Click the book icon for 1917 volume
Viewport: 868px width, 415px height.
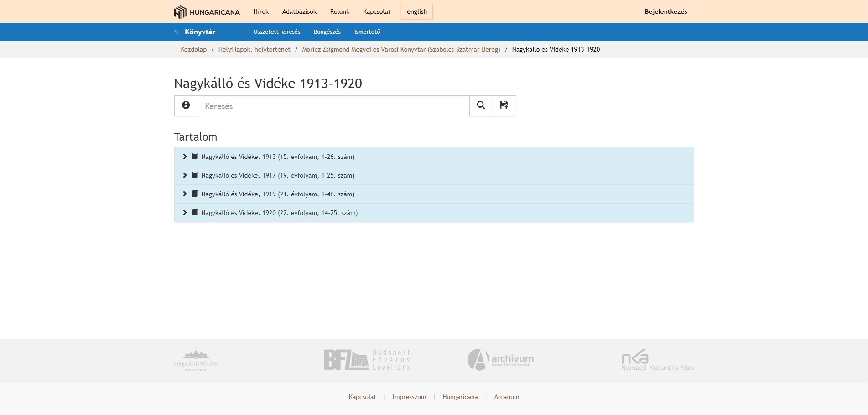point(195,175)
